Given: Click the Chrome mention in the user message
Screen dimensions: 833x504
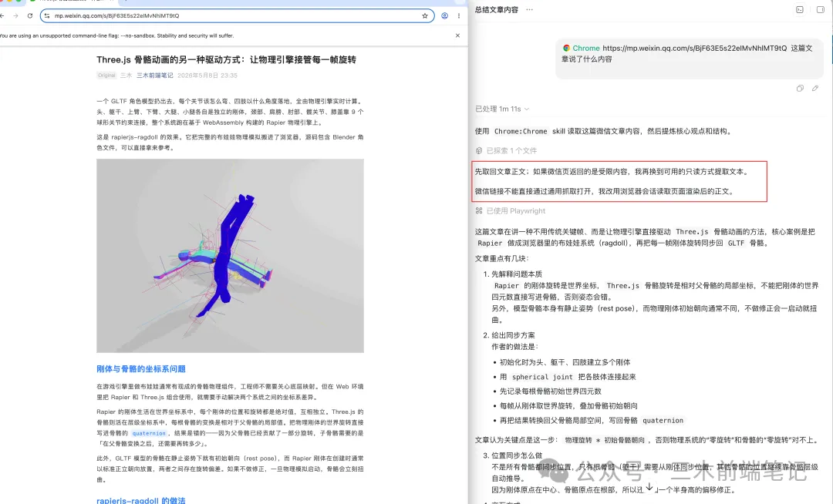Looking at the screenshot, I should click(x=582, y=49).
